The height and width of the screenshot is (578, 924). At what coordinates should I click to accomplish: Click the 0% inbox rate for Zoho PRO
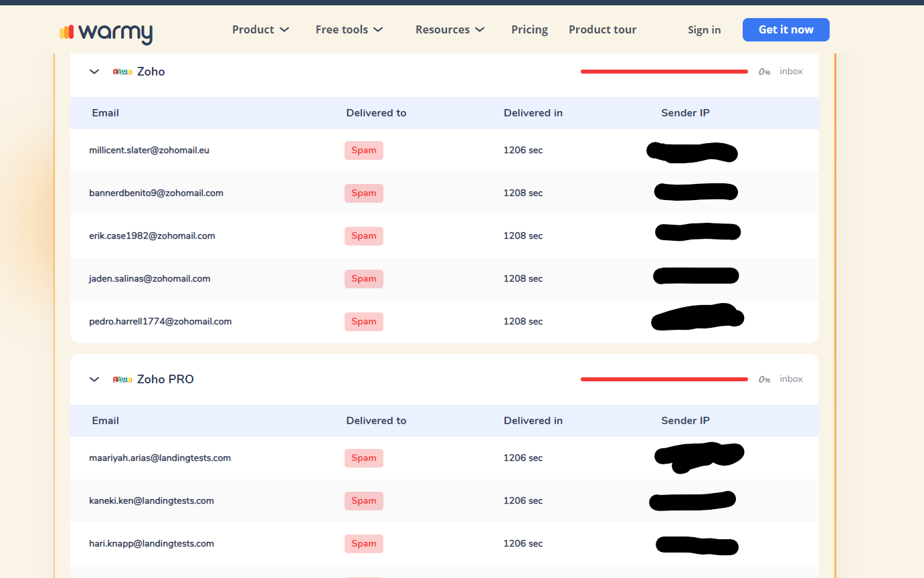764,379
